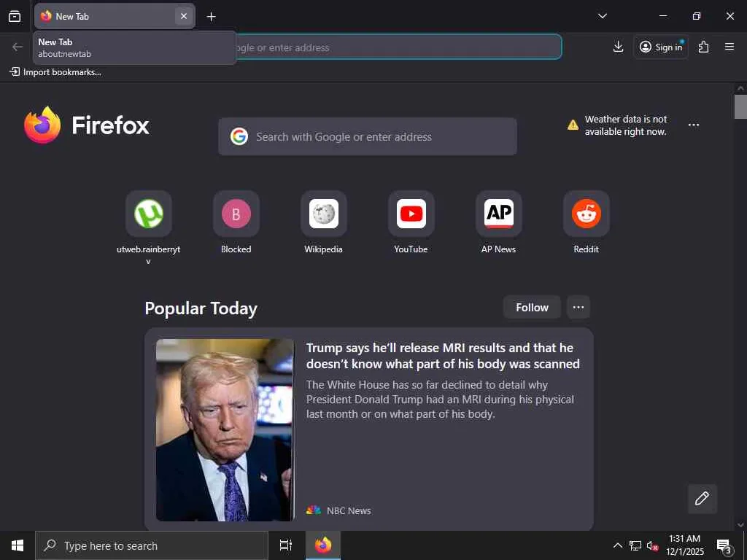Open the network status tray icon
The image size is (747, 560).
[635, 545]
